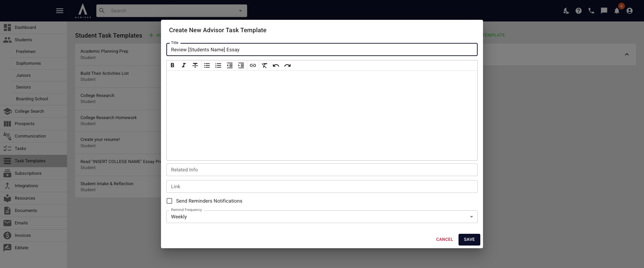This screenshot has width=644, height=268.
Task: Save the new advisor task template
Action: coord(469,239)
